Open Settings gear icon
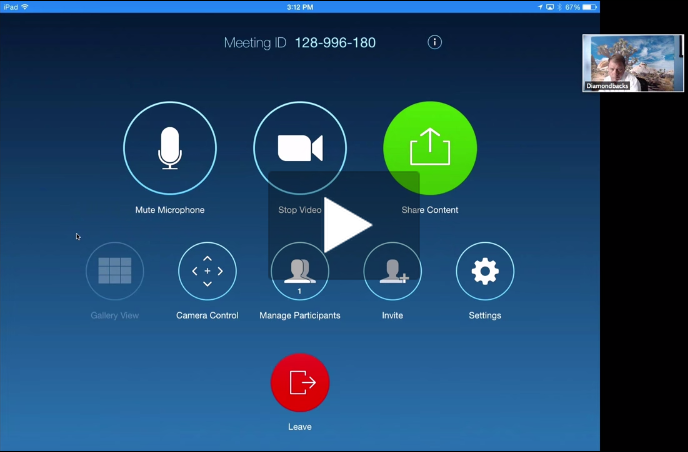This screenshot has height=452, width=688. (485, 271)
